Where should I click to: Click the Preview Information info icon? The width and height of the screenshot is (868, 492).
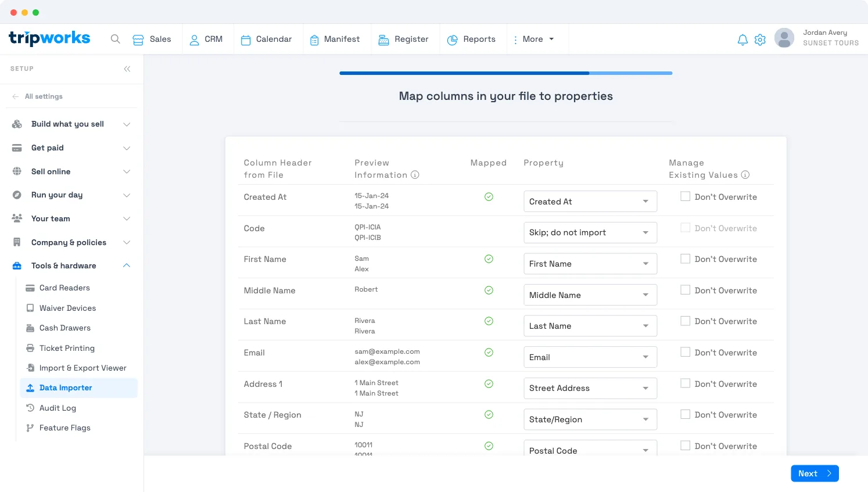415,175
